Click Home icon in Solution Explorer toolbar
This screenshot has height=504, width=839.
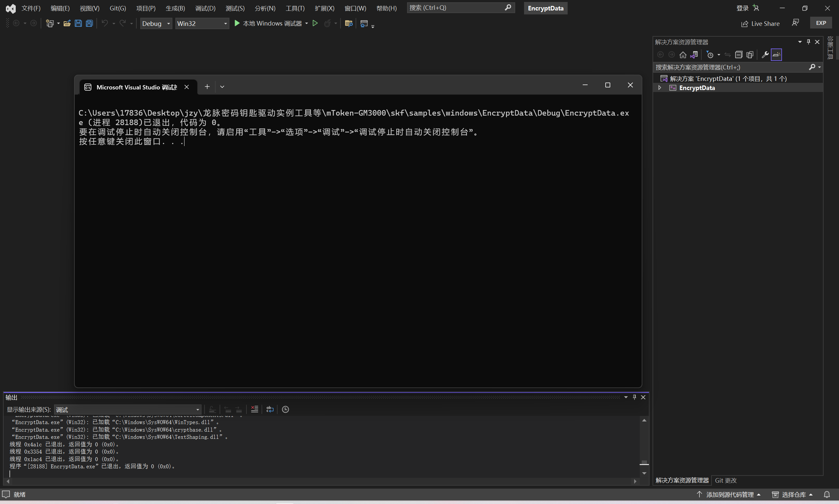coord(683,55)
